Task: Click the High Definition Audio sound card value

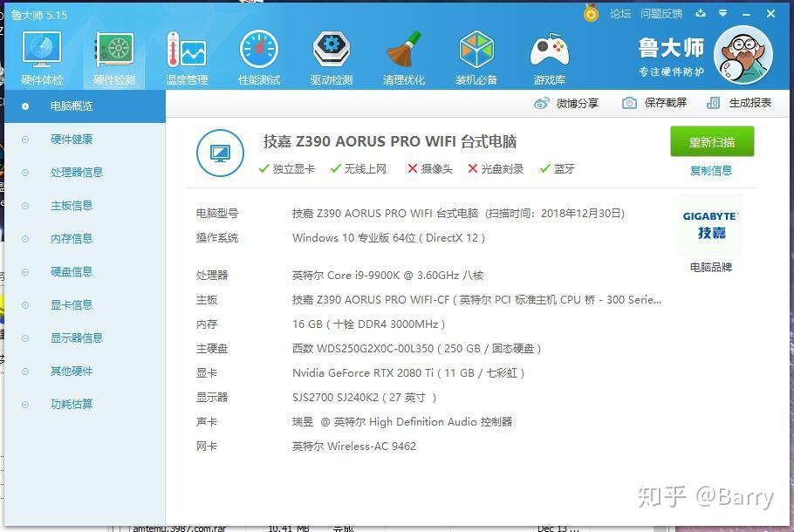Action: 402,421
